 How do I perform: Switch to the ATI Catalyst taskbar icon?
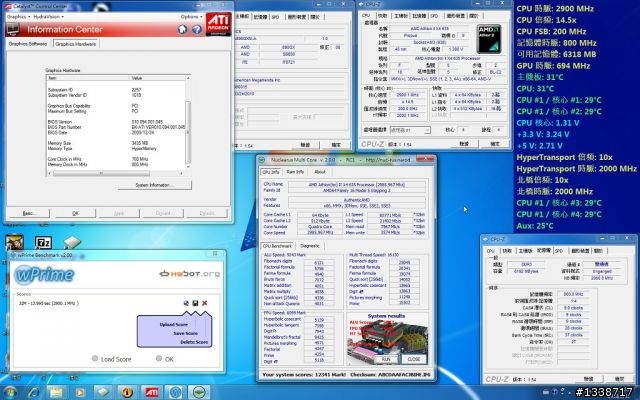pos(152,393)
